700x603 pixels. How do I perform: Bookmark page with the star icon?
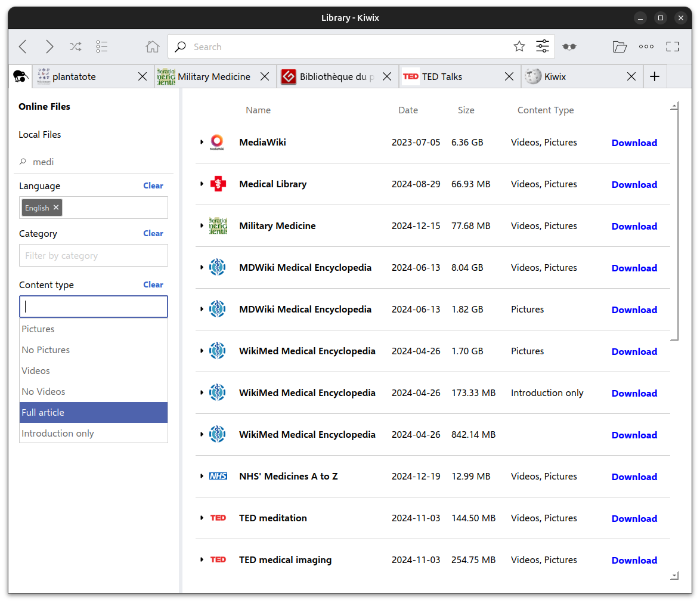click(519, 47)
